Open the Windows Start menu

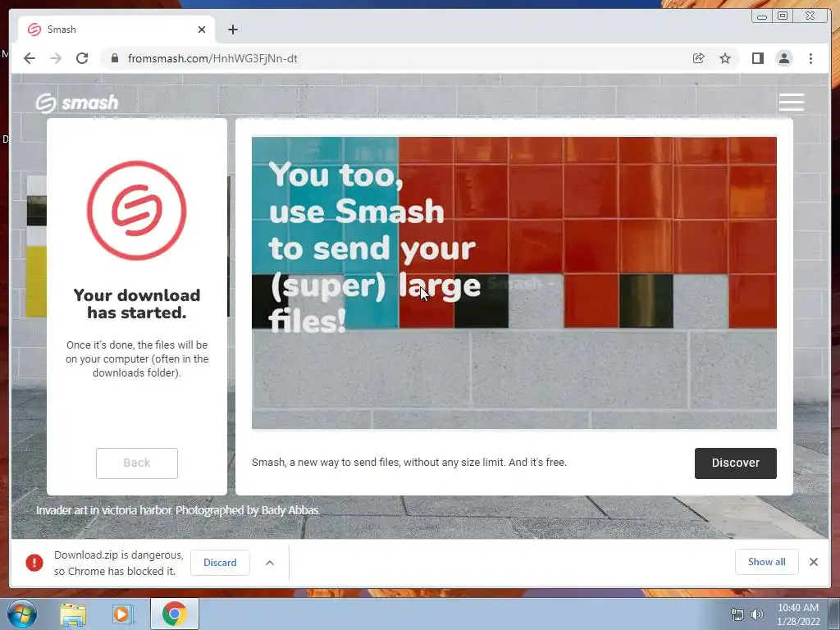tap(22, 614)
